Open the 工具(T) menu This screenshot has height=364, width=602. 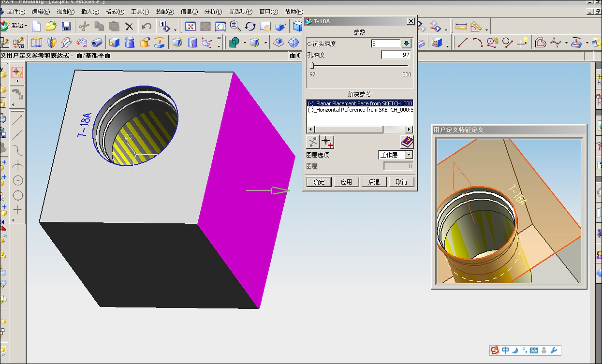coord(140,11)
